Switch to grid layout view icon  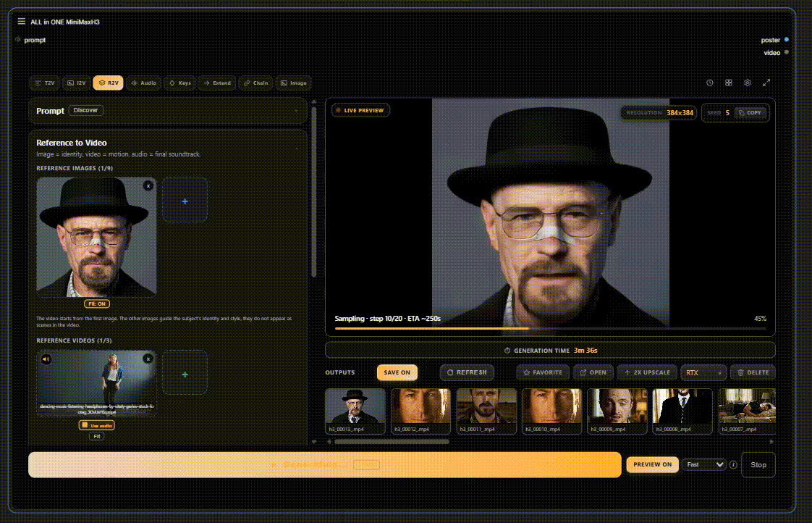(729, 83)
